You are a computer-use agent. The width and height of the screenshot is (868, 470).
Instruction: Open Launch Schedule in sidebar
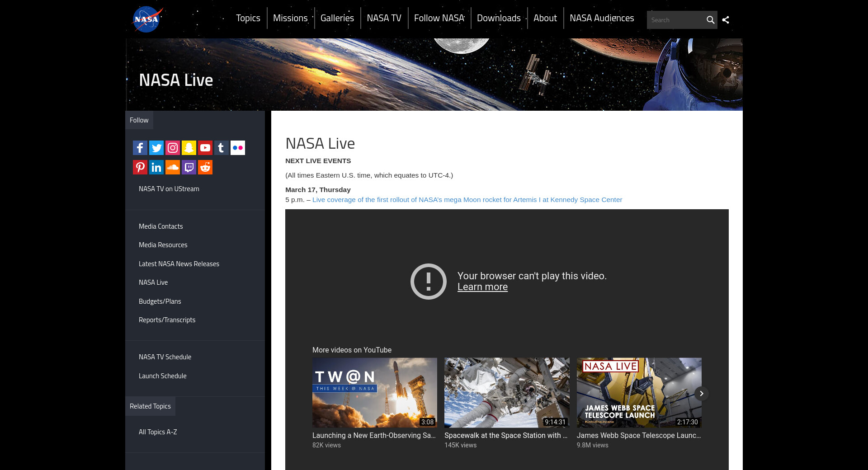[x=163, y=376]
